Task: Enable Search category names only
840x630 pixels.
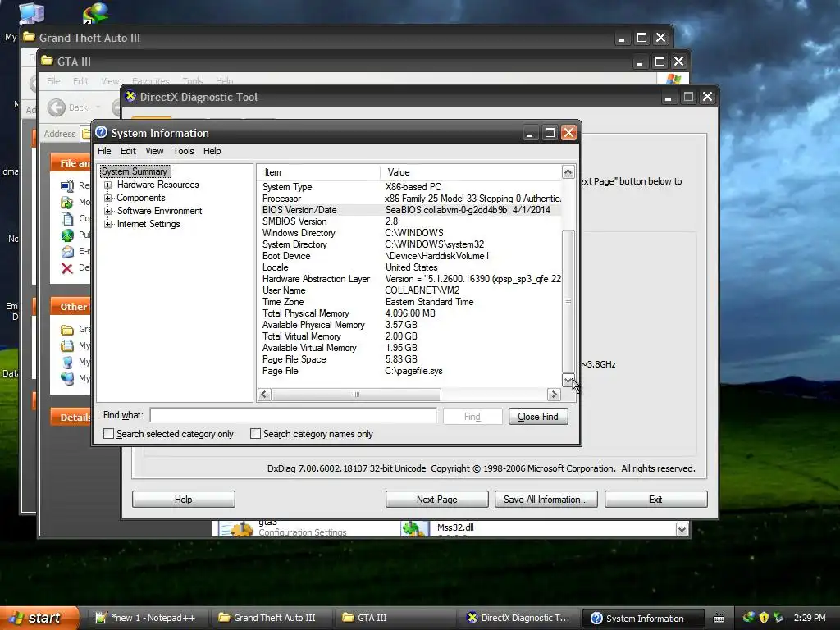Action: (256, 434)
